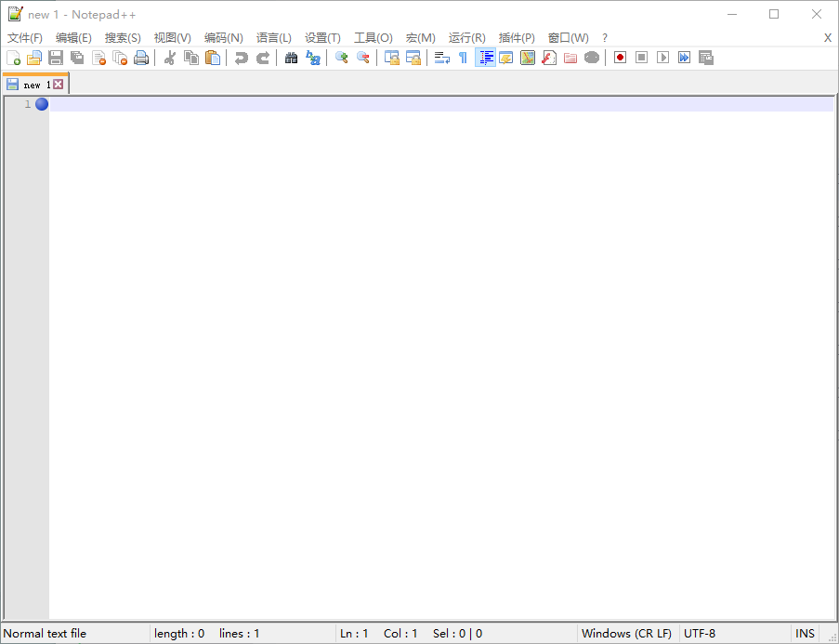Open the 设置(T) menu
Viewport: 839px width, 644px height.
point(322,38)
